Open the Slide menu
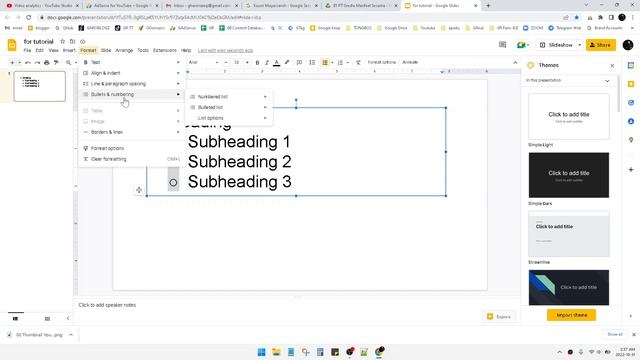 106,50
